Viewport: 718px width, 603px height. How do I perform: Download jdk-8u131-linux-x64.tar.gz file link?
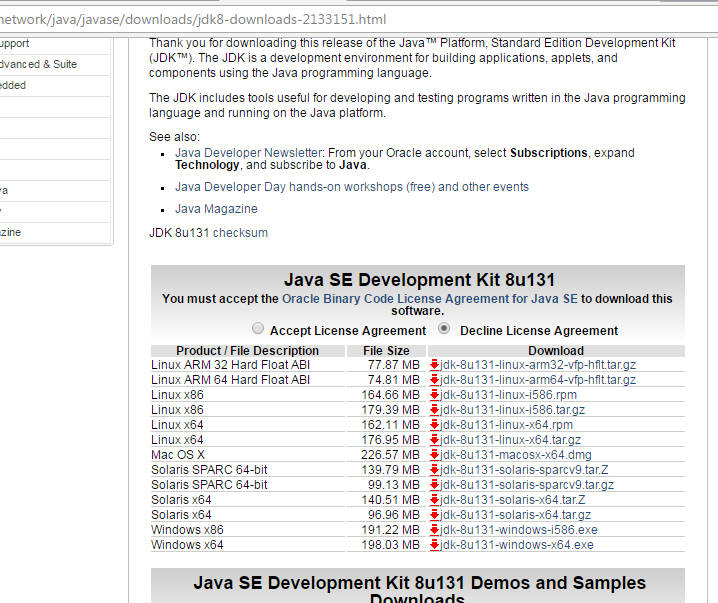(x=510, y=440)
